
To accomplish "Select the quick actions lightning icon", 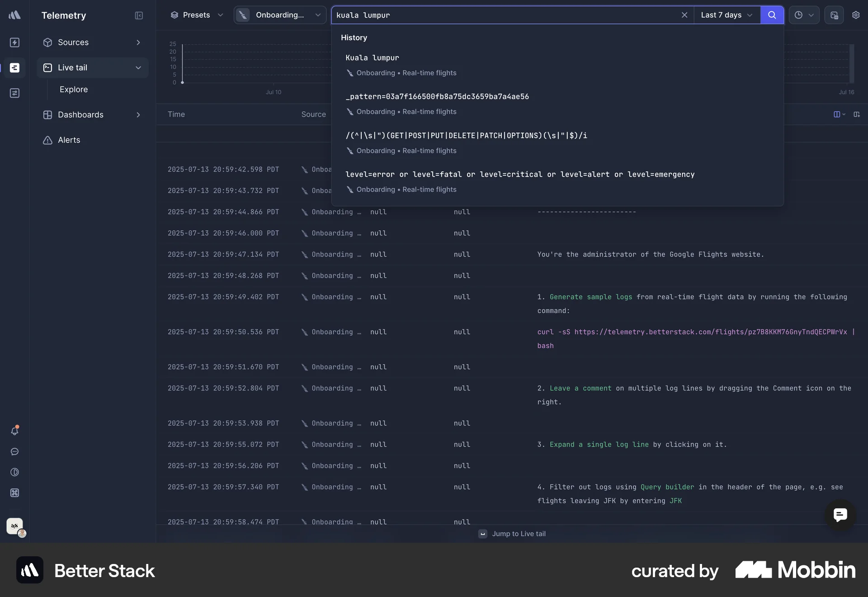I will click(x=15, y=42).
